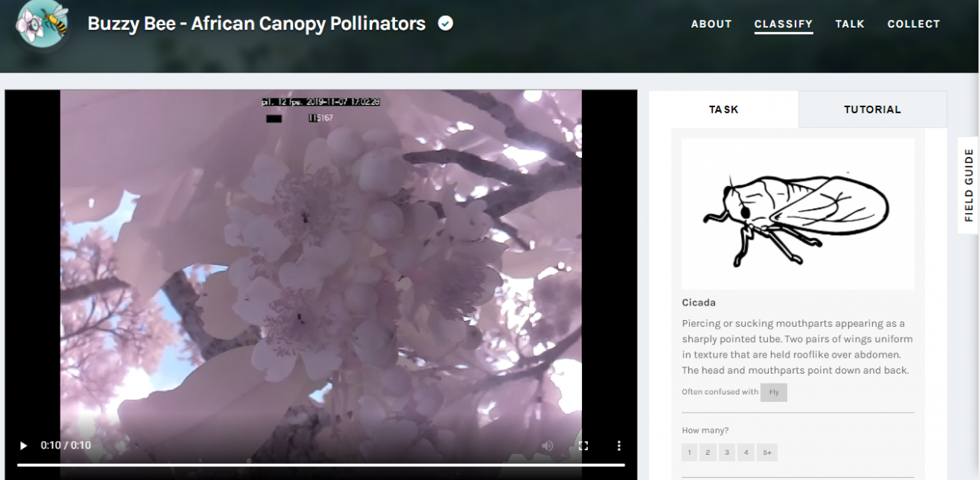This screenshot has width=980, height=480.
Task: Open the Field Guide side panel
Action: click(969, 184)
